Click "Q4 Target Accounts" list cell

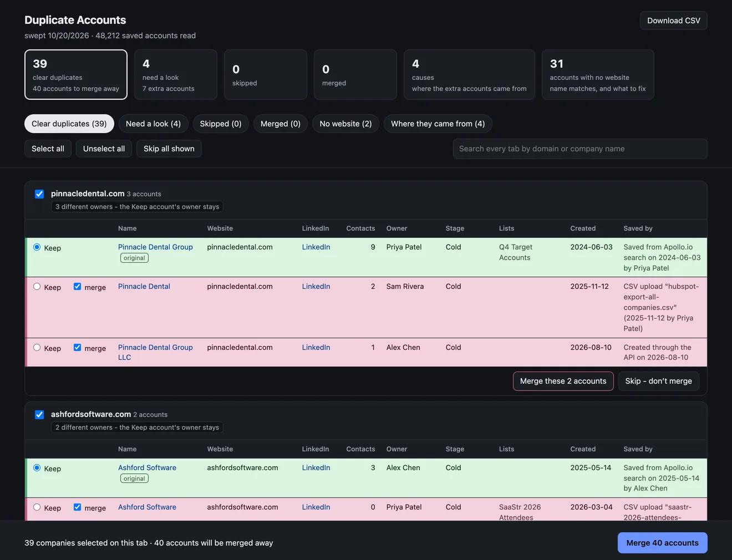[x=516, y=252]
